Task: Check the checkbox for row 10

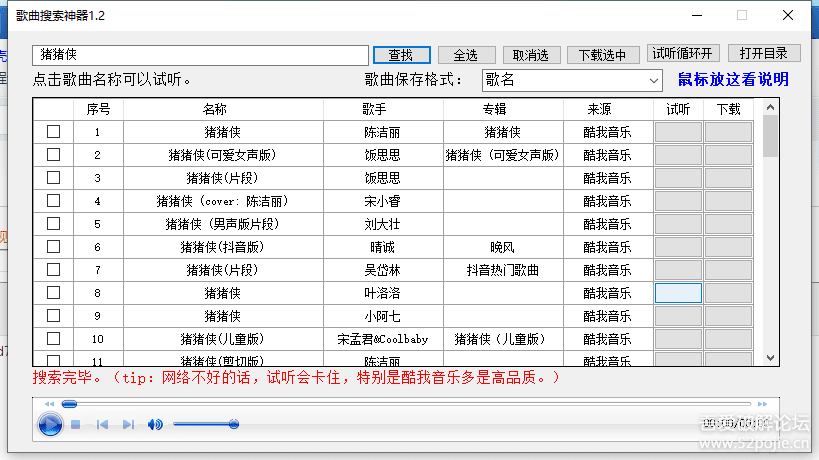Action: pyautogui.click(x=53, y=338)
